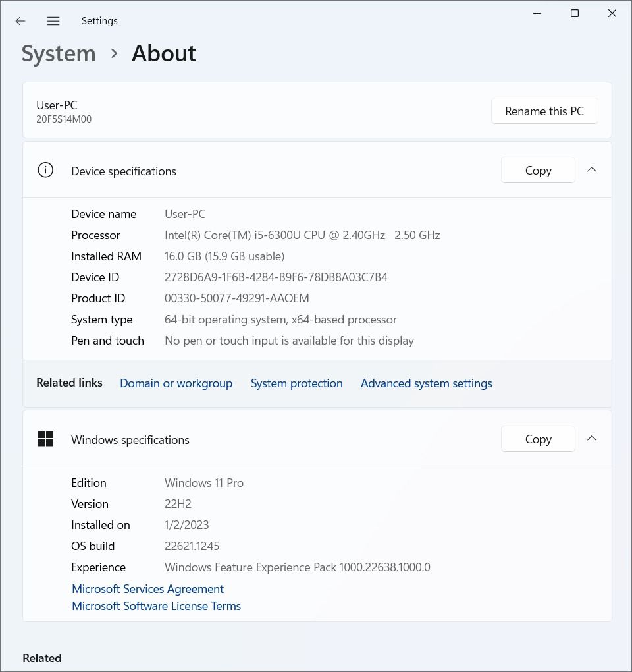Click the OS build value 22621.1245
Screen dimensions: 632x672
[x=192, y=546]
